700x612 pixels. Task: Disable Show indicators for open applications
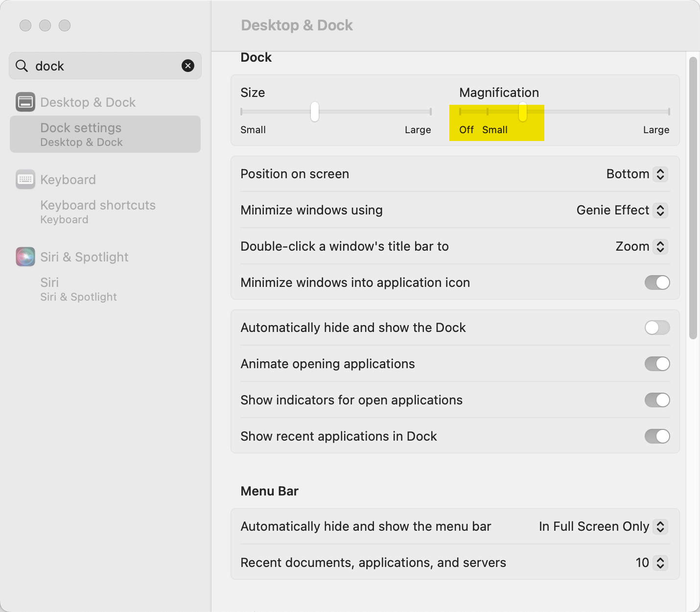(657, 400)
